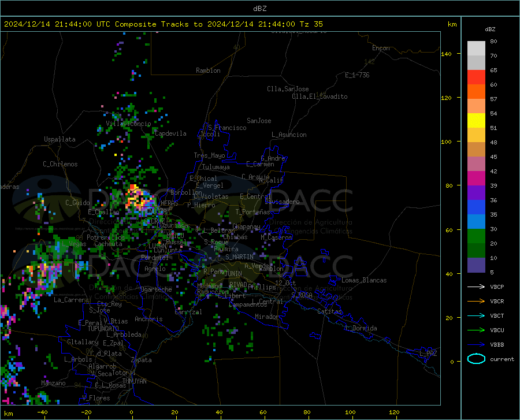
Task: Click the 'km' label at bottom left
Action: pyautogui.click(x=8, y=414)
